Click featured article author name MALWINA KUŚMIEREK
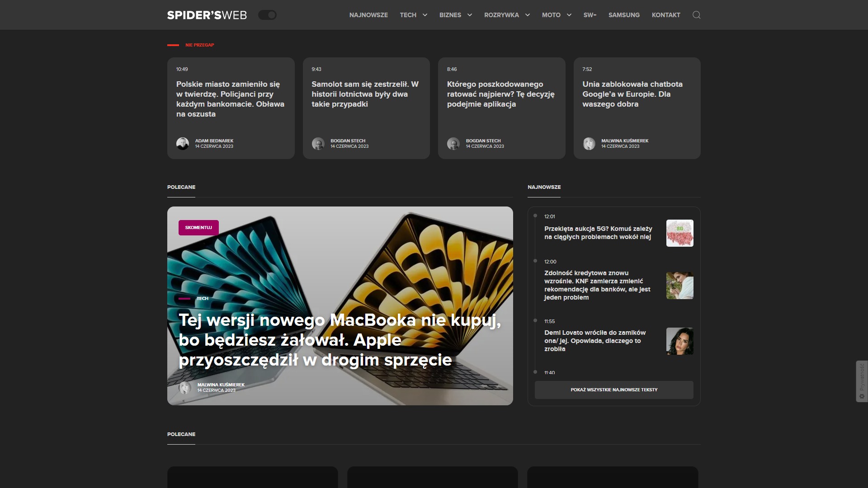The image size is (868, 488). click(221, 385)
